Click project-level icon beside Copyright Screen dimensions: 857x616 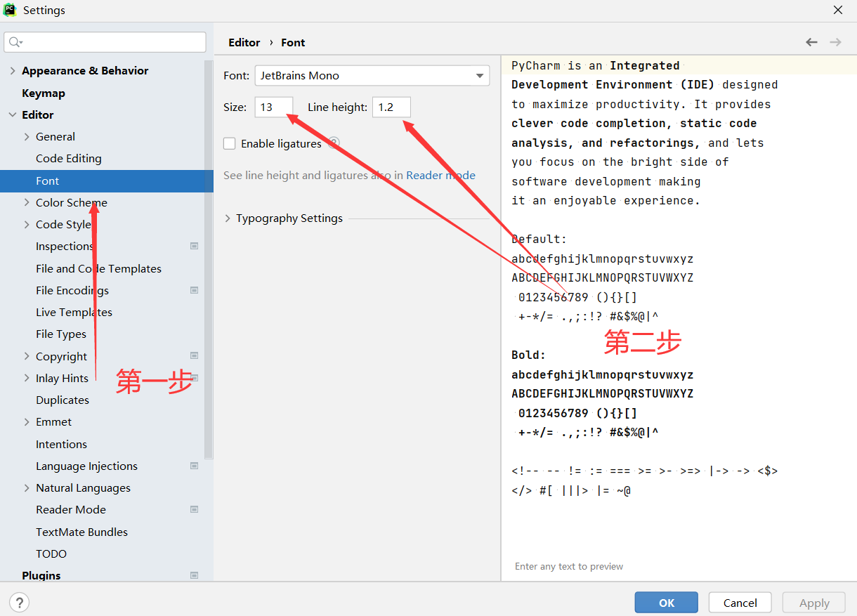[195, 355]
